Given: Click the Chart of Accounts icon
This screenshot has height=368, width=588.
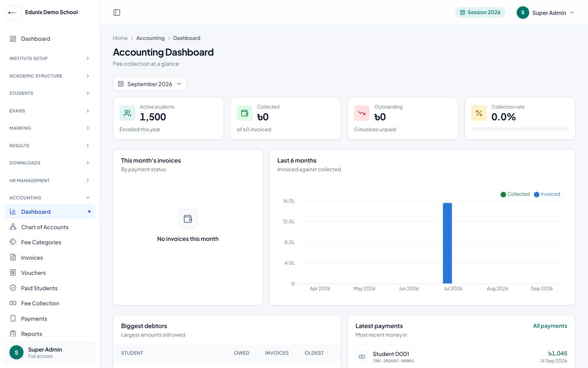Looking at the screenshot, I should click(x=13, y=227).
